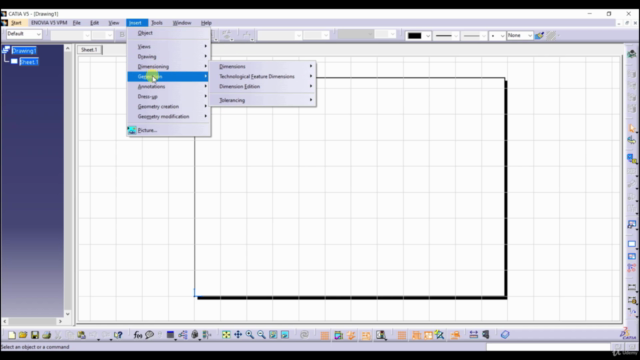Open the Window menu

point(182,23)
